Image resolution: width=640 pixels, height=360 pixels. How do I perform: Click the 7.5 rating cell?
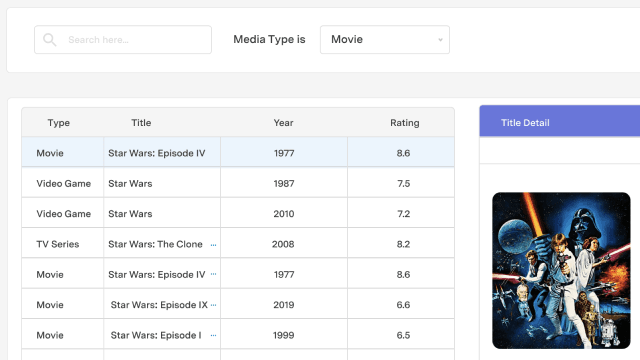pyautogui.click(x=401, y=182)
